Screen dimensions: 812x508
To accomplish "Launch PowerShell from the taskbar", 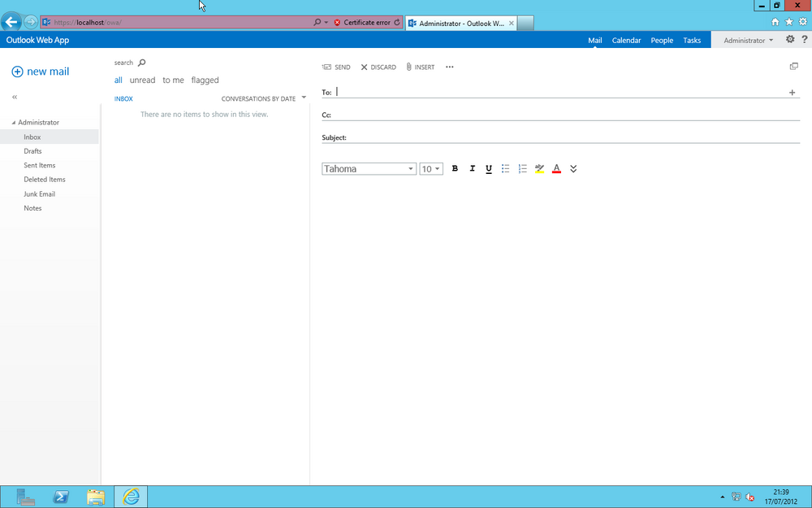I will pyautogui.click(x=61, y=497).
